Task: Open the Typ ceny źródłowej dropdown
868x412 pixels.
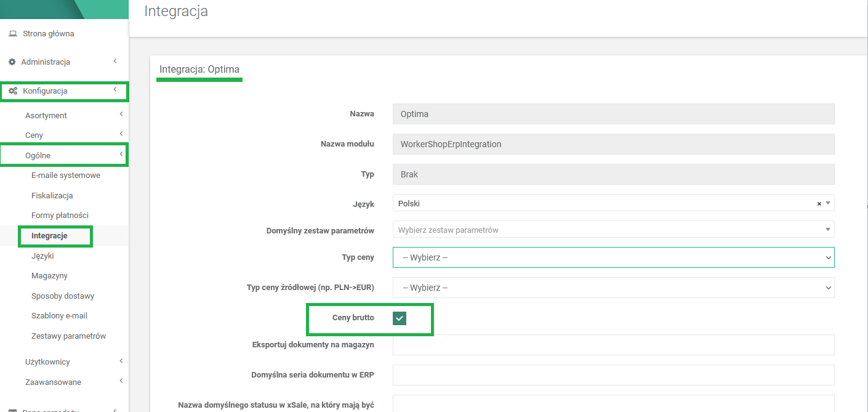Action: pyautogui.click(x=613, y=288)
